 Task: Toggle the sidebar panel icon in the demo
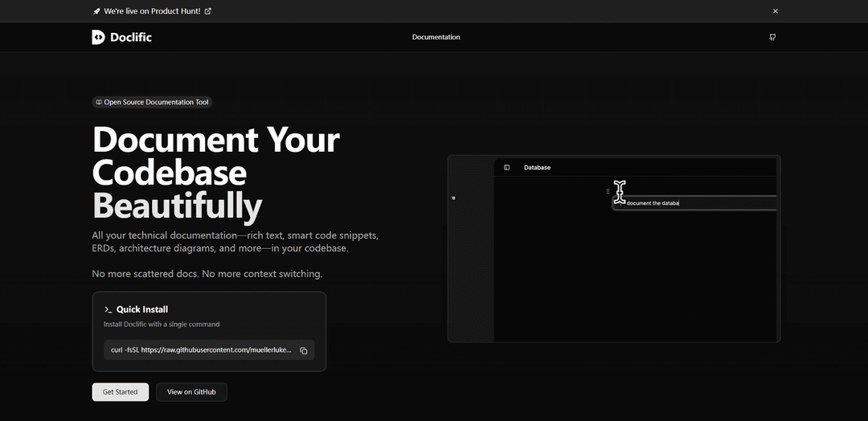507,167
